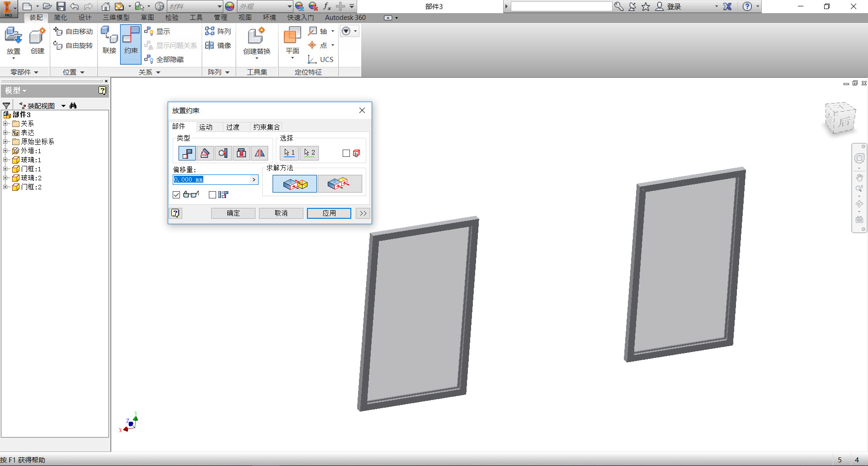This screenshot has height=466, width=868.
Task: Click the 联接 joint tool
Action: (109, 40)
